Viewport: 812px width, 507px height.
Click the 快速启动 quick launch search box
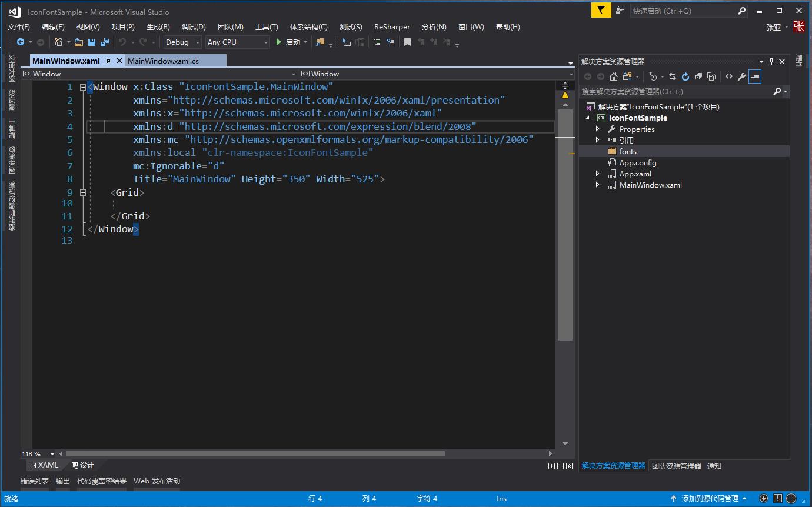(690, 11)
